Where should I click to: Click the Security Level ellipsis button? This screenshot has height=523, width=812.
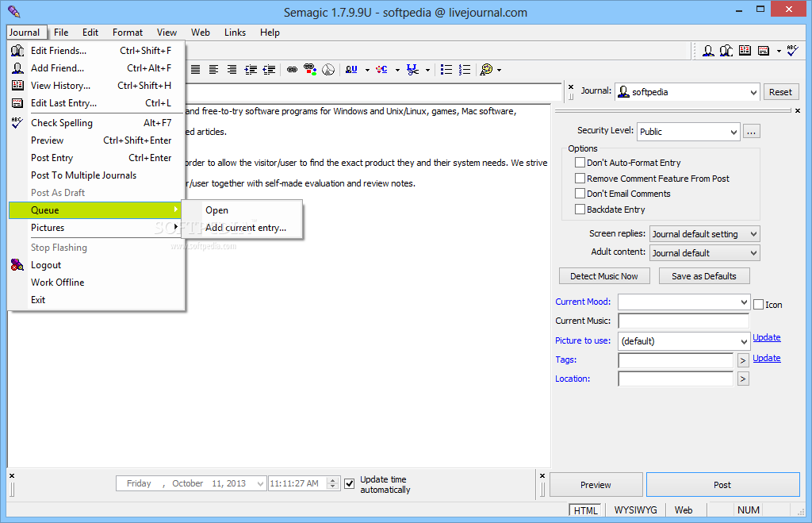point(752,132)
